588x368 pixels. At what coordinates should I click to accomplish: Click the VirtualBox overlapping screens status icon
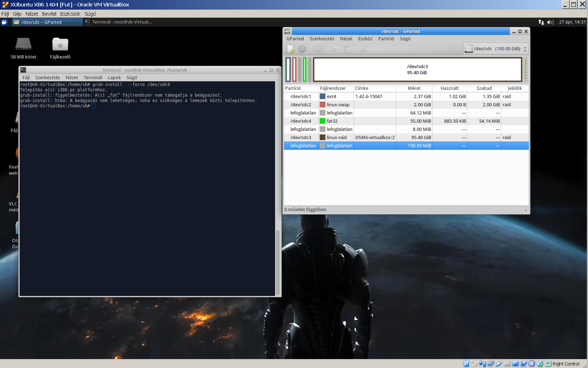click(x=523, y=364)
